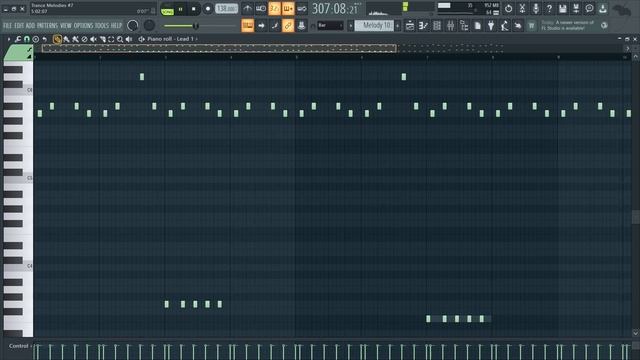This screenshot has width=640, height=360.
Task: Click the tempo tapper icon
Action: click(x=504, y=26)
